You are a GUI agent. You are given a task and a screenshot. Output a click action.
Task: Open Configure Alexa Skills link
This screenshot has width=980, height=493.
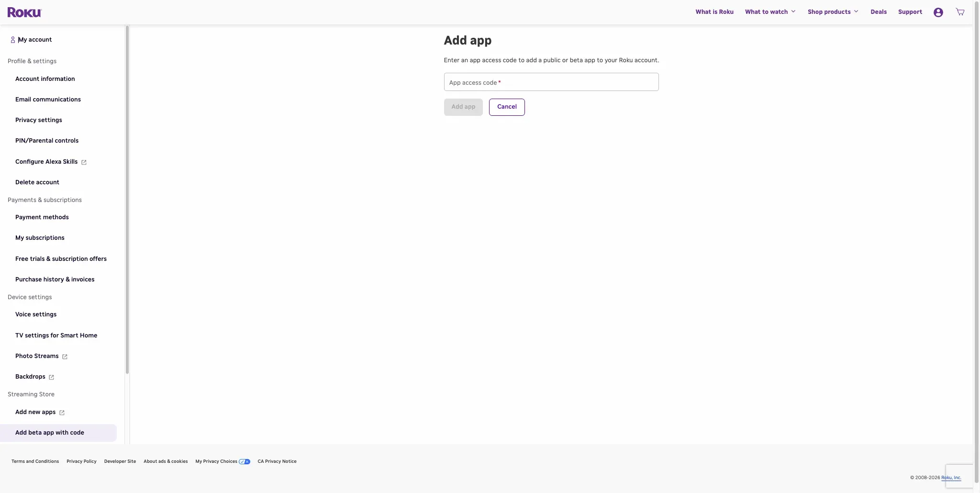pos(46,162)
